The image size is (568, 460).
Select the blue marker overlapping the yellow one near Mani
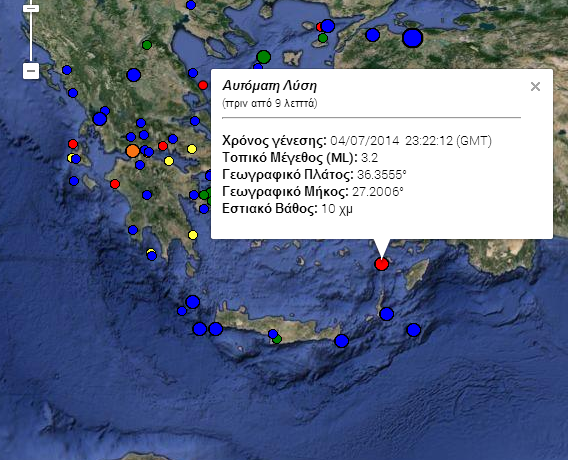pos(152,256)
